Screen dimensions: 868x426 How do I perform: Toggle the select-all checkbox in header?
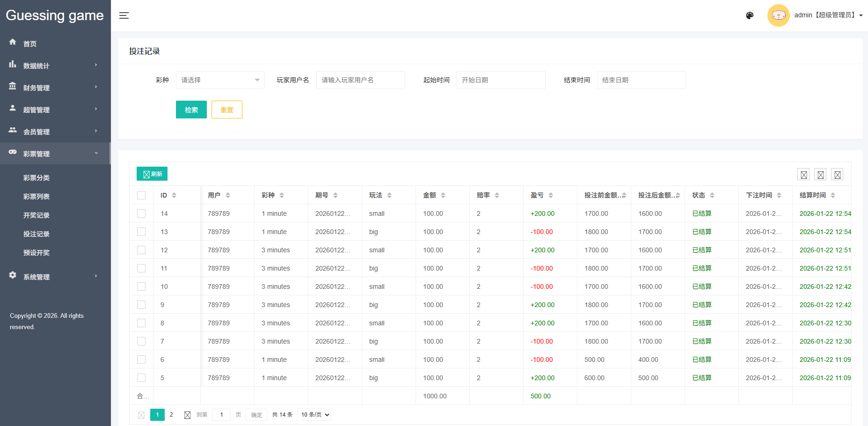(x=141, y=195)
